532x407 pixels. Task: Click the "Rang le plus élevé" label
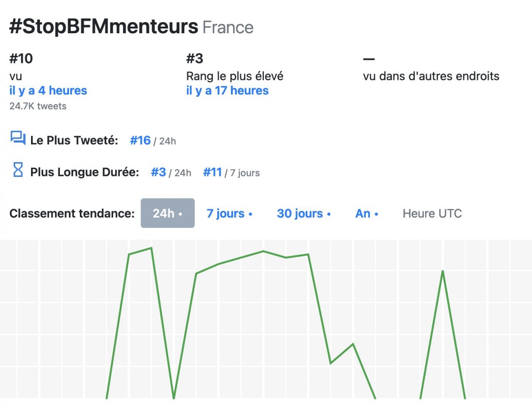(235, 76)
